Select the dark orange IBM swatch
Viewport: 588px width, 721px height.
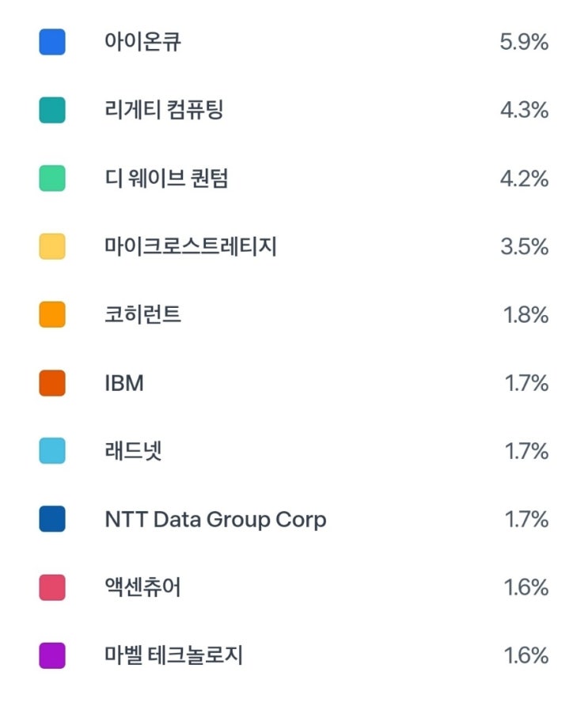coord(52,382)
